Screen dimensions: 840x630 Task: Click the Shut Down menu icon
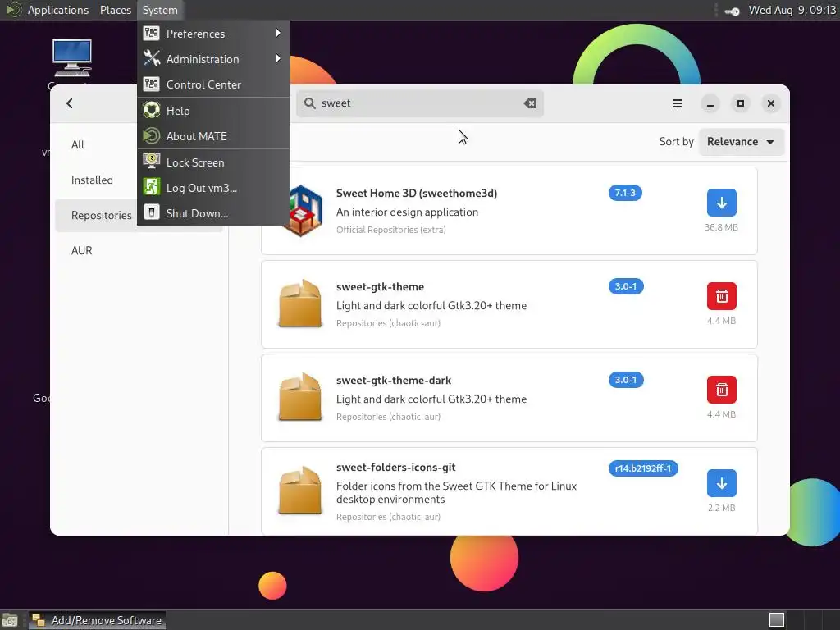click(152, 212)
